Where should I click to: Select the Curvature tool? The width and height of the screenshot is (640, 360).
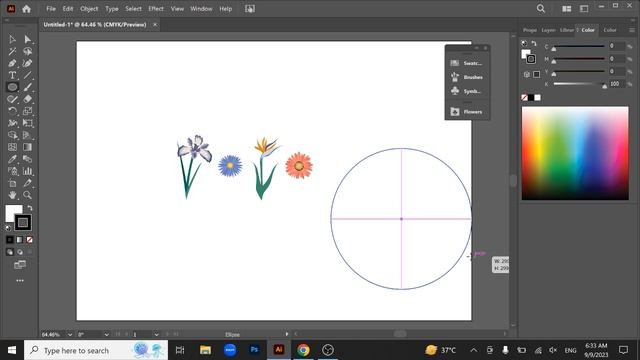click(x=27, y=63)
